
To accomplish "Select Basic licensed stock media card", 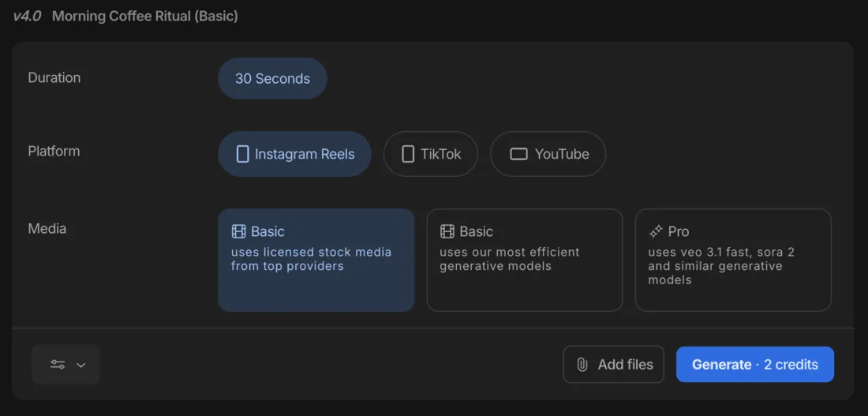I will 316,260.
